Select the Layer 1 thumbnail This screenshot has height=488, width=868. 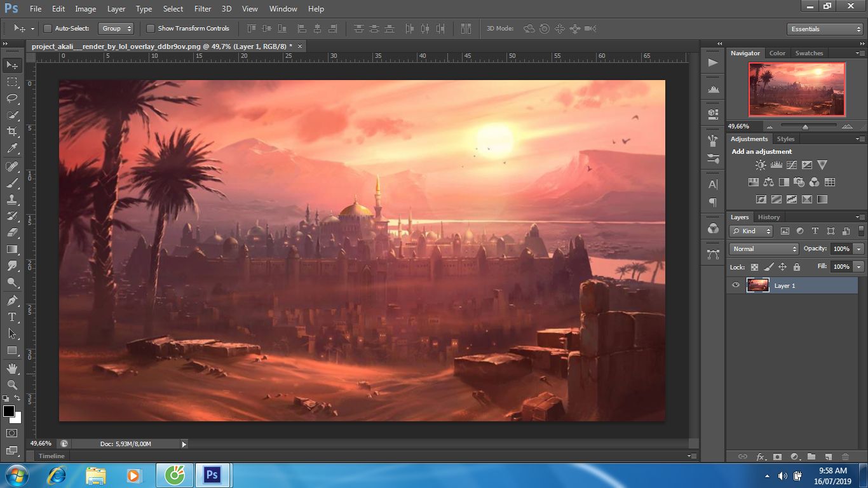[758, 285]
